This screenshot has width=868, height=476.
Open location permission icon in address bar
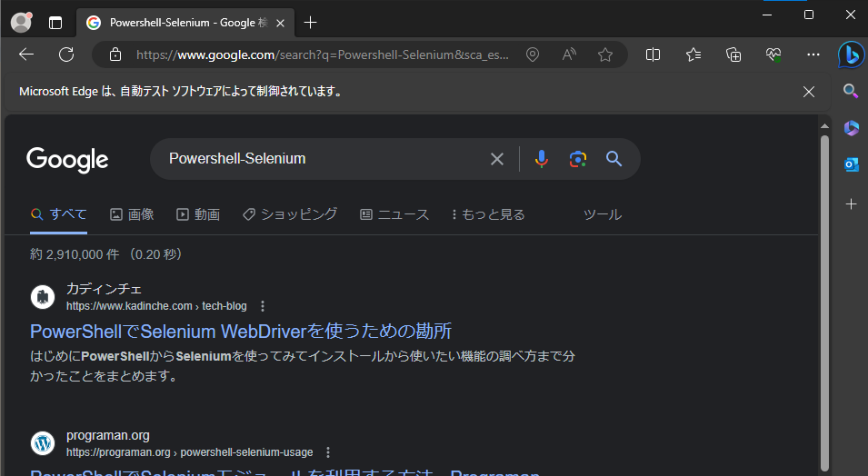[533, 55]
